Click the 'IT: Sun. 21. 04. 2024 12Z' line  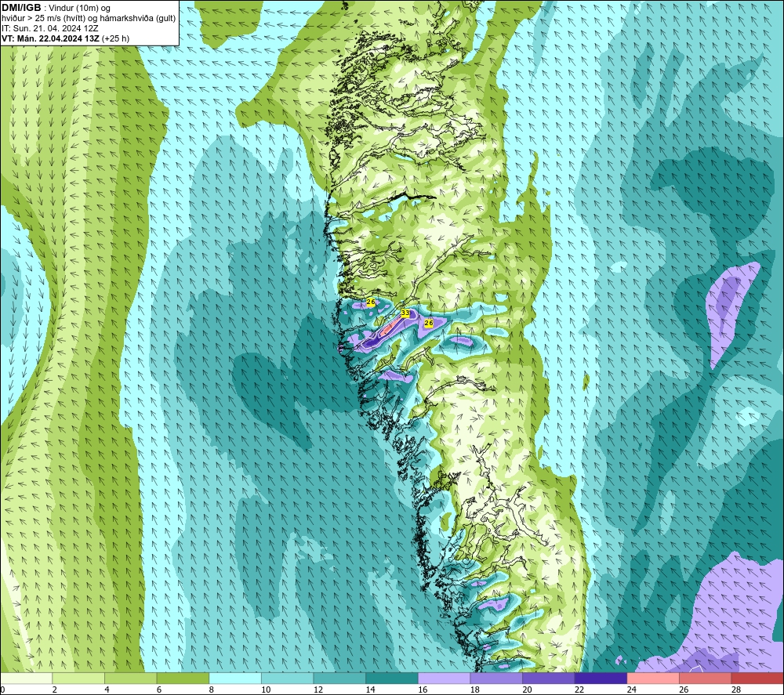pos(50,28)
